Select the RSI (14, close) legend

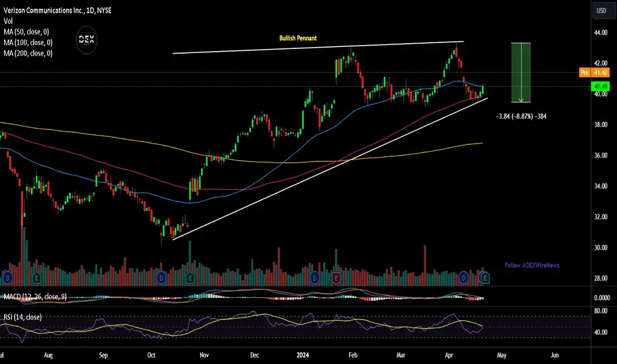(23, 317)
